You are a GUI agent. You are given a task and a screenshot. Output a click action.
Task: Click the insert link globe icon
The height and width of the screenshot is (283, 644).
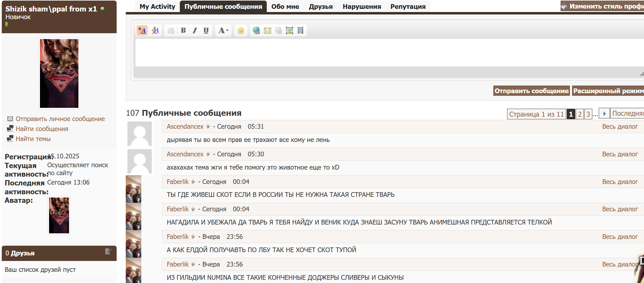256,31
